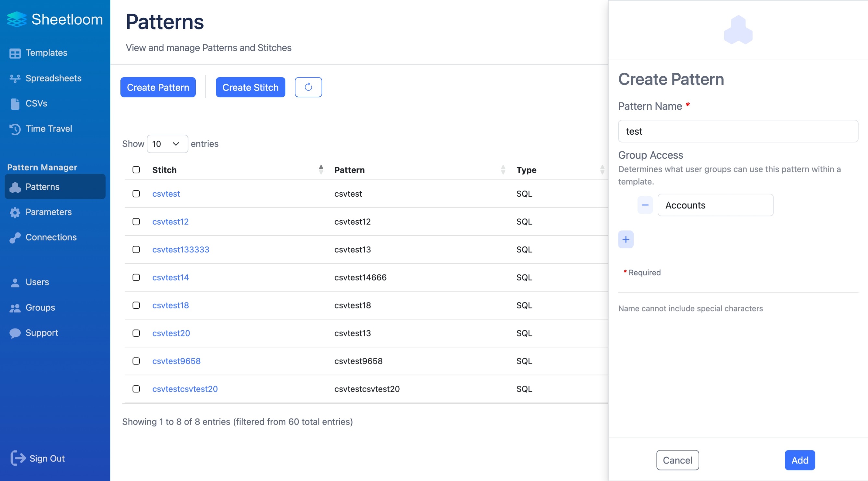Viewport: 868px width, 481px height.
Task: Open Spreadsheets section
Action: (53, 78)
